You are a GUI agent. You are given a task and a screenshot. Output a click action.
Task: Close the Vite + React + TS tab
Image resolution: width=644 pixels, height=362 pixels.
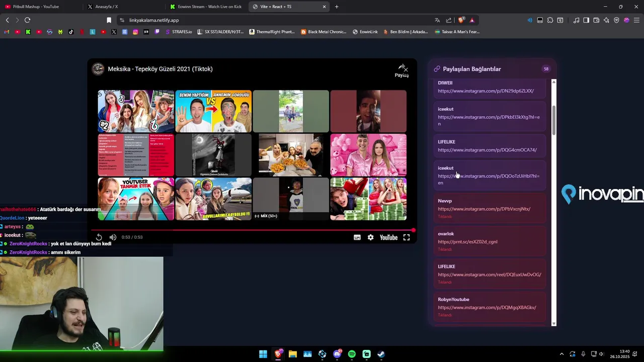(x=324, y=7)
